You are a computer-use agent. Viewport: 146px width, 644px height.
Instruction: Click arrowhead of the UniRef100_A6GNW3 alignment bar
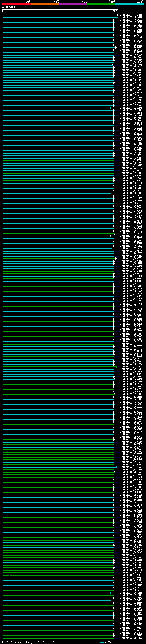point(116,48)
